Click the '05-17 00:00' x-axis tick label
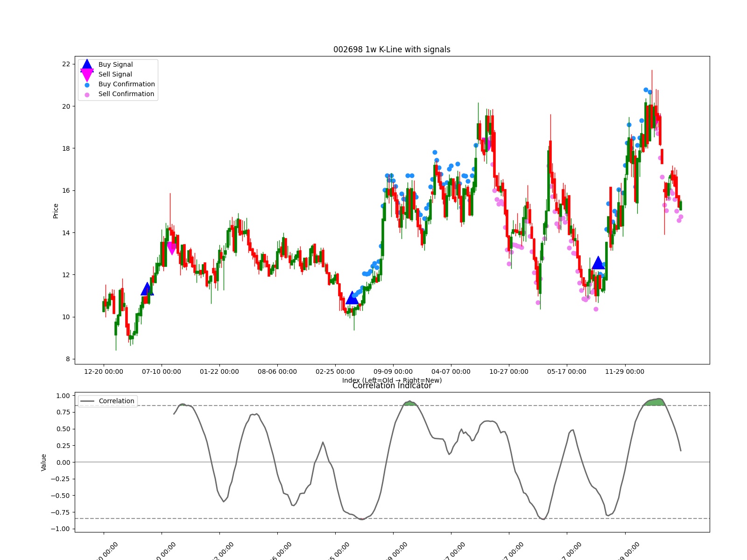 567,372
